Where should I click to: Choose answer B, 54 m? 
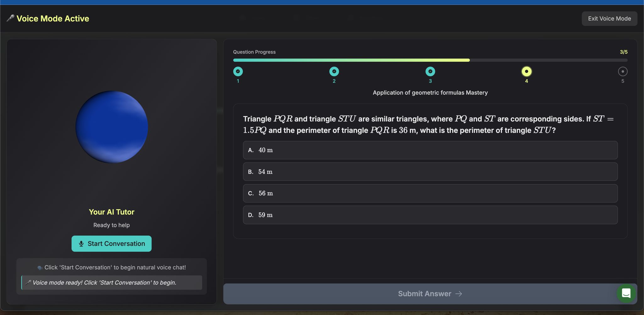[430, 172]
